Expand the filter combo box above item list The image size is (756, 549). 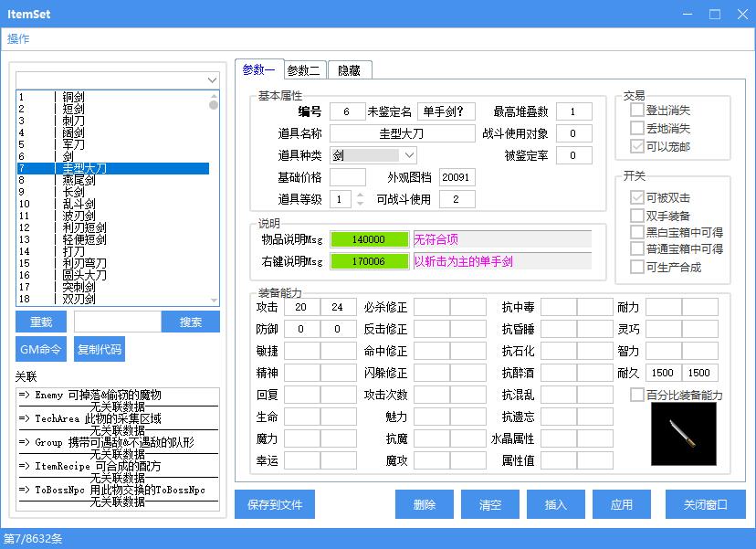click(212, 80)
